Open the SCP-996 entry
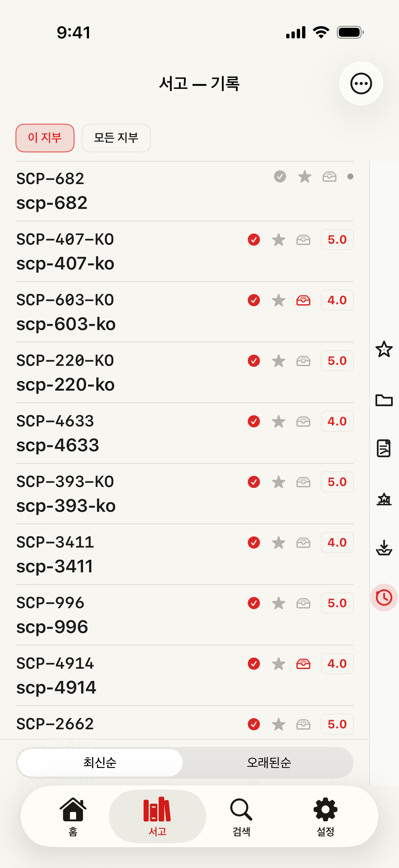399x868 pixels. tap(185, 615)
